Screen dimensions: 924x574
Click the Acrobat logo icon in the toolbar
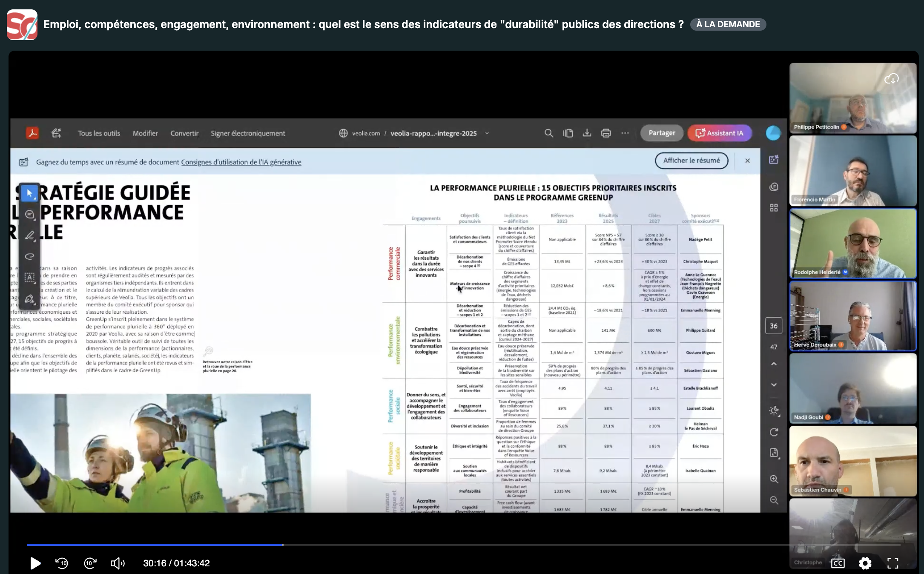pyautogui.click(x=32, y=133)
